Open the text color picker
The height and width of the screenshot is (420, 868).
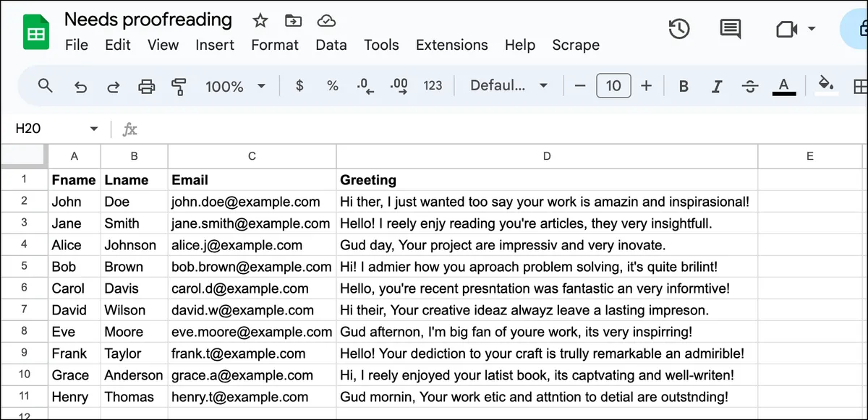coord(784,87)
